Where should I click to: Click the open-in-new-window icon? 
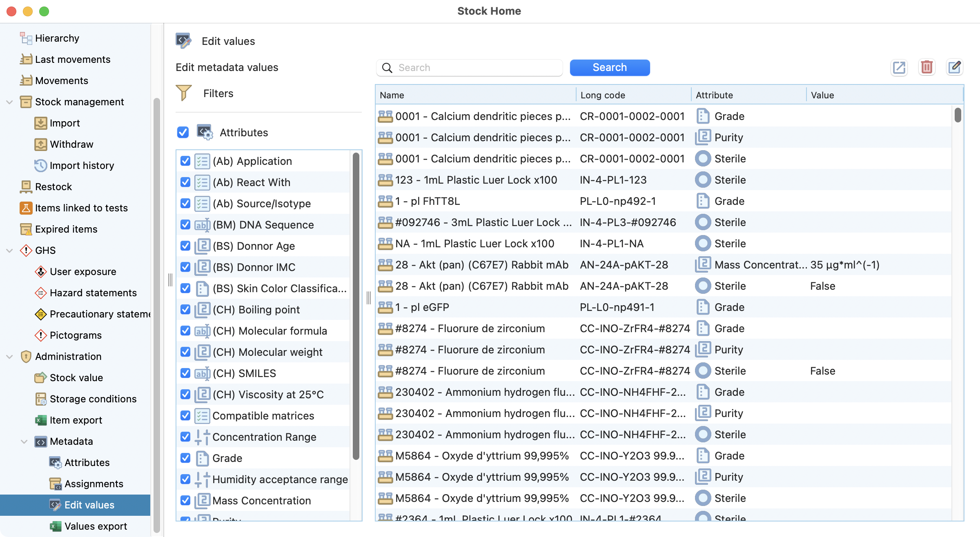(899, 67)
